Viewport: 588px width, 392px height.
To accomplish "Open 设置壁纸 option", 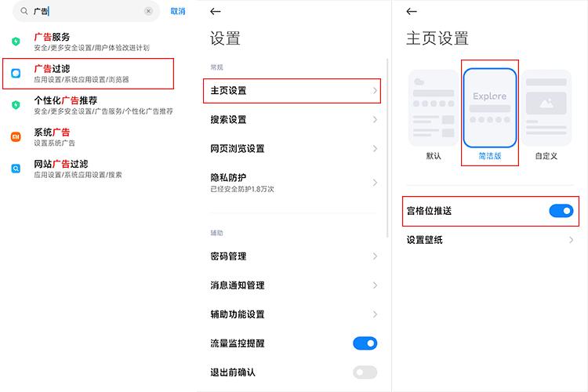I will tap(490, 240).
